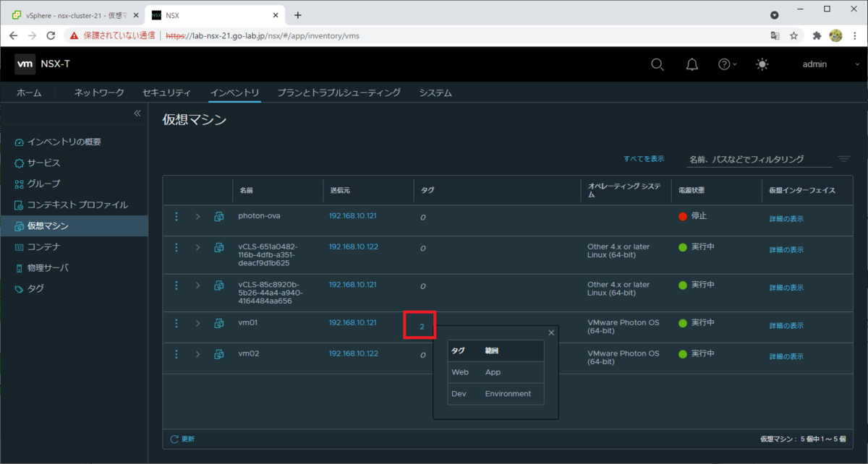
Task: Click the tag count 2 for vm01
Action: [422, 327]
